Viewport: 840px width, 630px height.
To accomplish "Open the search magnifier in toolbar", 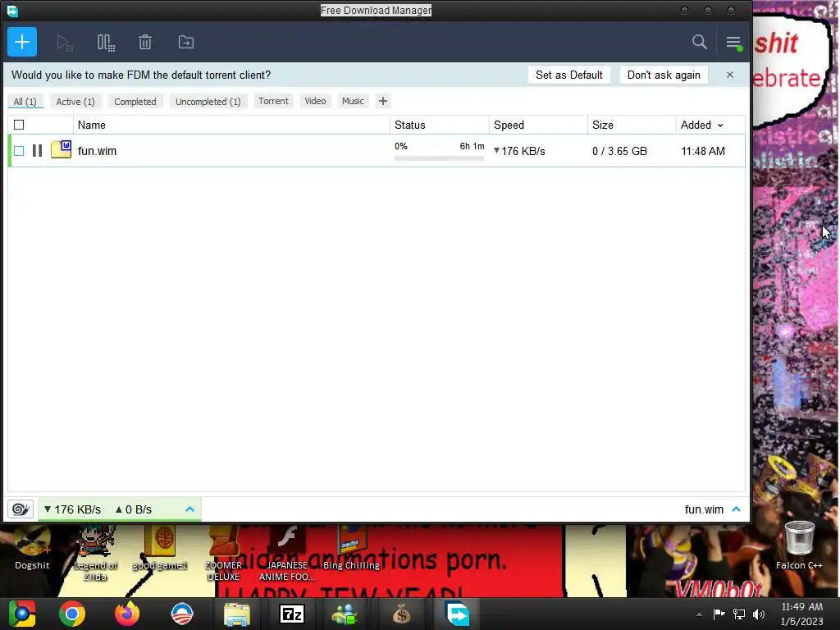I will pos(699,42).
